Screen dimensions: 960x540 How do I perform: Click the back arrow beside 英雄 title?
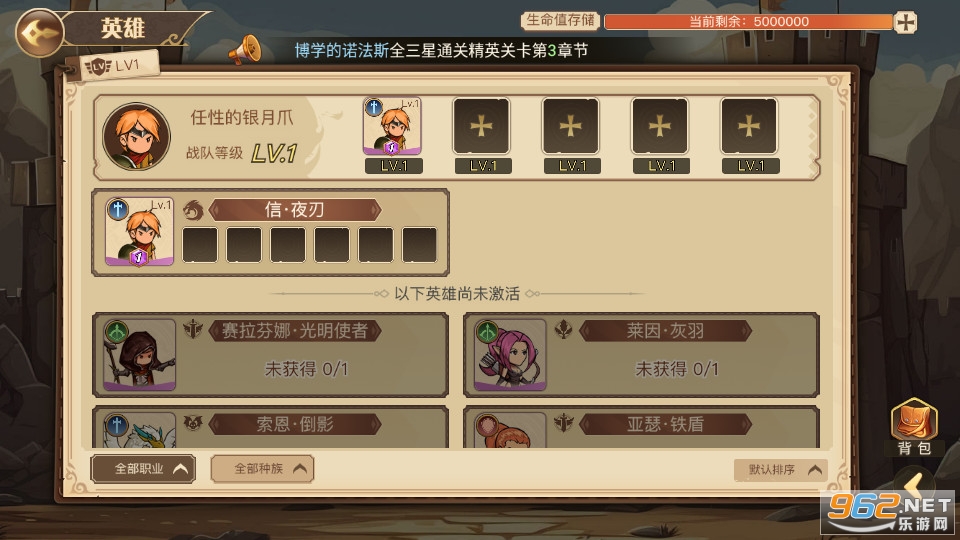point(39,32)
